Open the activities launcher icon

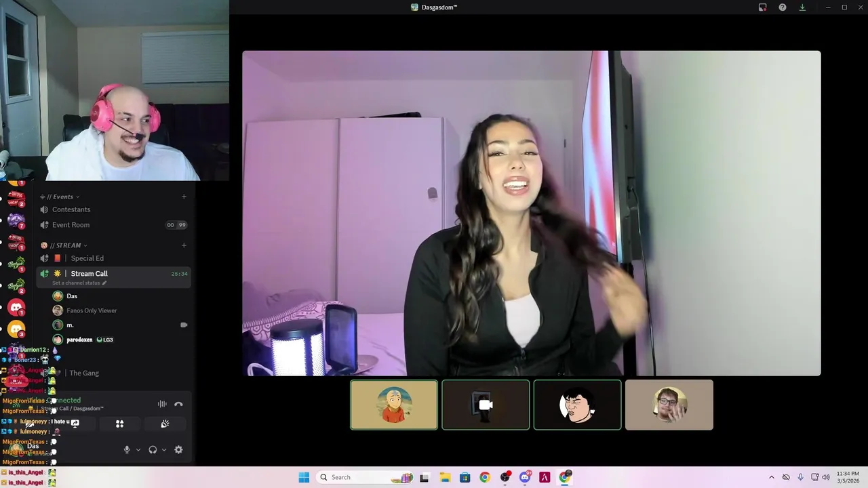[119, 424]
